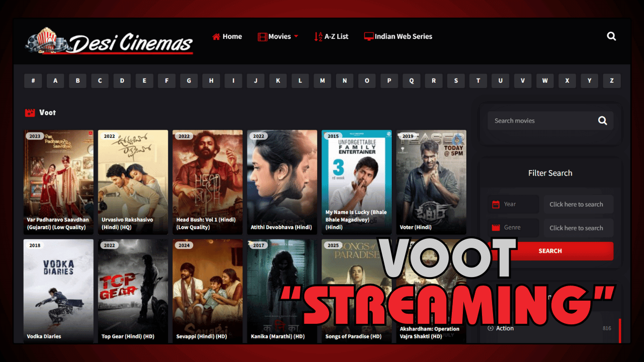Filter movies by letter K
644x362 pixels.
click(278, 81)
